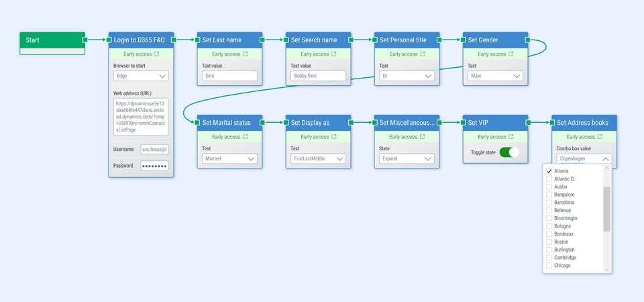This screenshot has height=302, width=644.
Task: Open Early access link icon on Set Display as
Action: coord(334,136)
